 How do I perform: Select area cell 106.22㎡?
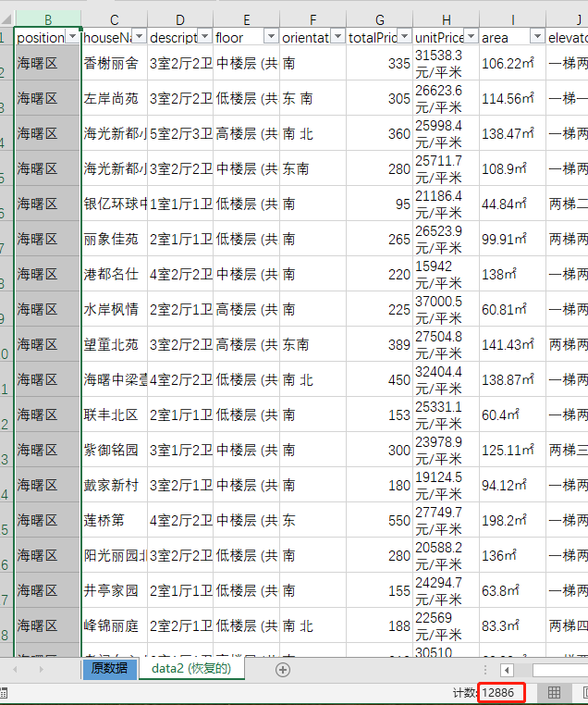(512, 63)
